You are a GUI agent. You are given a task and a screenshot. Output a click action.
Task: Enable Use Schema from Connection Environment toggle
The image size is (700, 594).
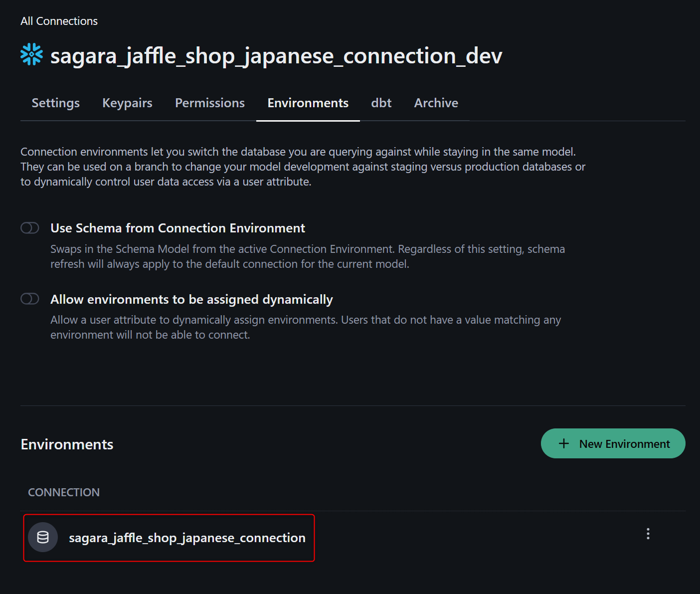30,228
